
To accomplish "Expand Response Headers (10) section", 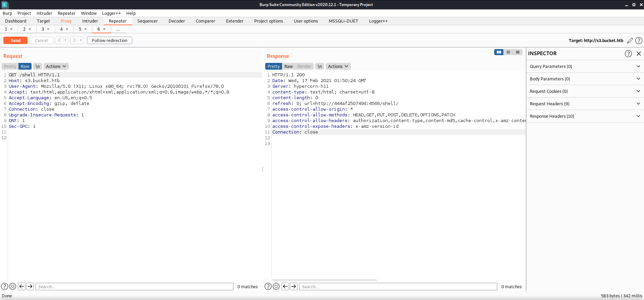I will point(585,116).
